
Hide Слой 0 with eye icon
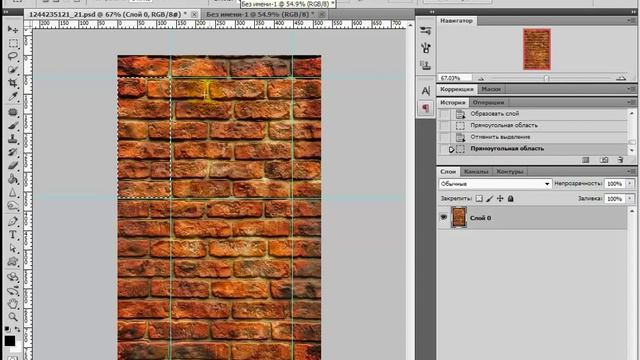pos(444,218)
